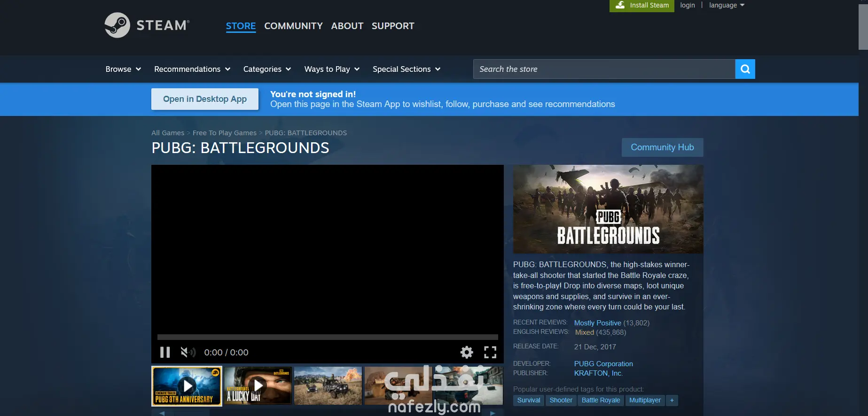Open the ABOUT tab
The width and height of the screenshot is (868, 416).
tap(347, 26)
